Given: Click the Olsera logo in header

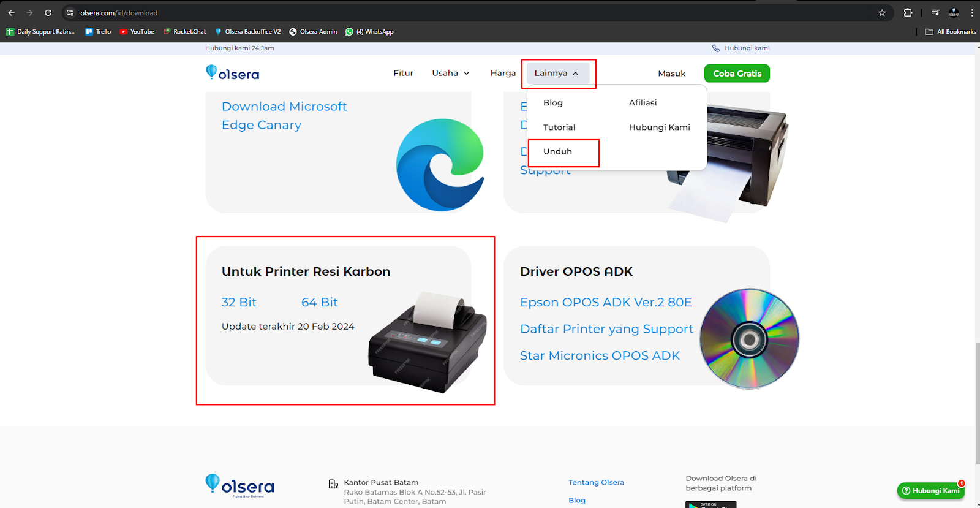Looking at the screenshot, I should tap(233, 73).
